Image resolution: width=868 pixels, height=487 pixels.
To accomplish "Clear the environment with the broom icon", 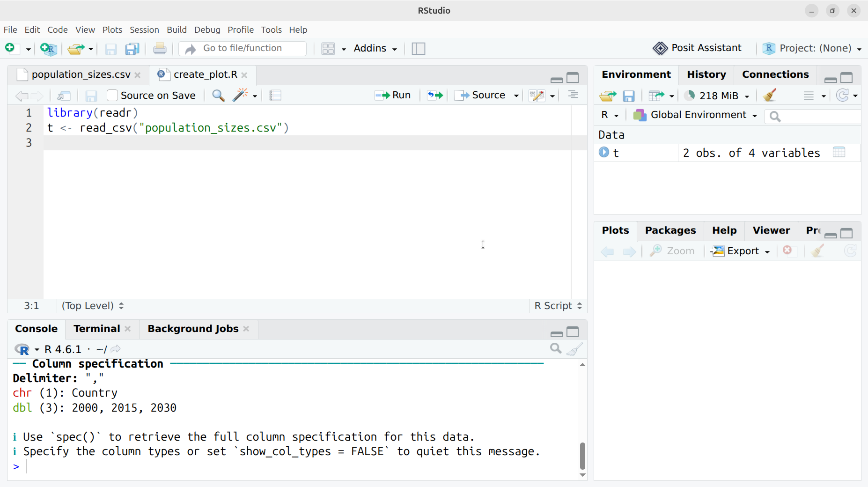I will pos(770,96).
